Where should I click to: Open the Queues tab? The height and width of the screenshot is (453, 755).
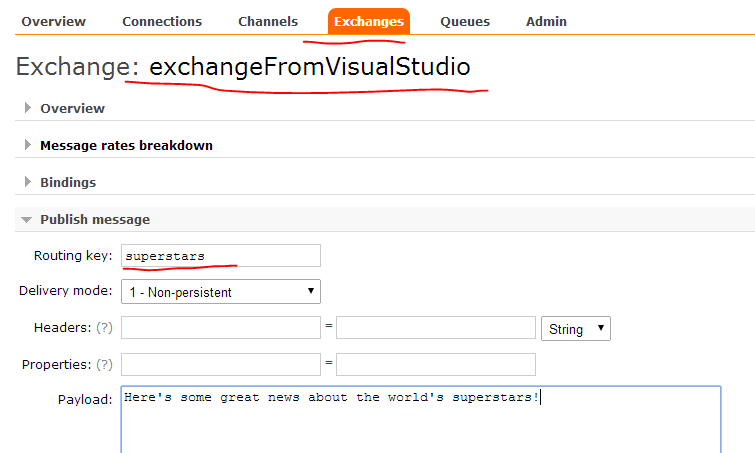coord(465,21)
